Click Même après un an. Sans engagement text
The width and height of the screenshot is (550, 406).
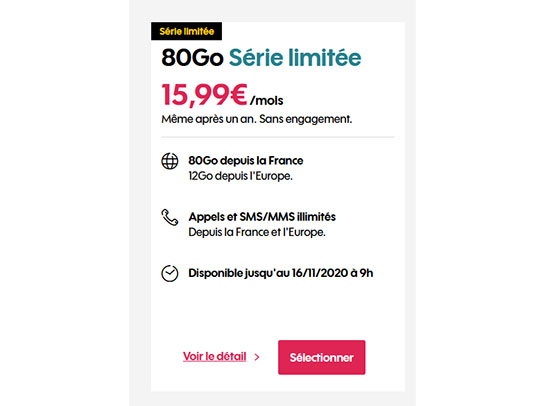[x=257, y=119]
